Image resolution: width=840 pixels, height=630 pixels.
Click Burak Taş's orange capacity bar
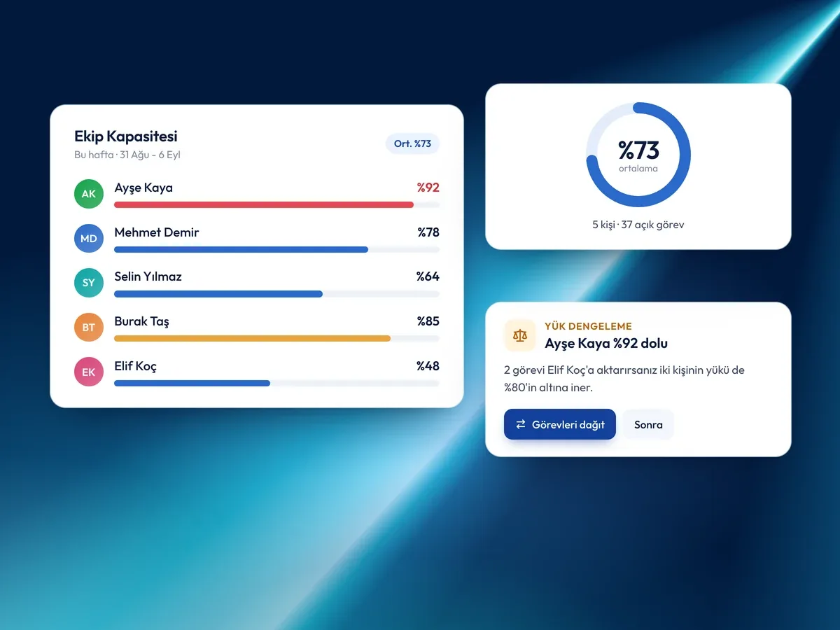pyautogui.click(x=277, y=338)
